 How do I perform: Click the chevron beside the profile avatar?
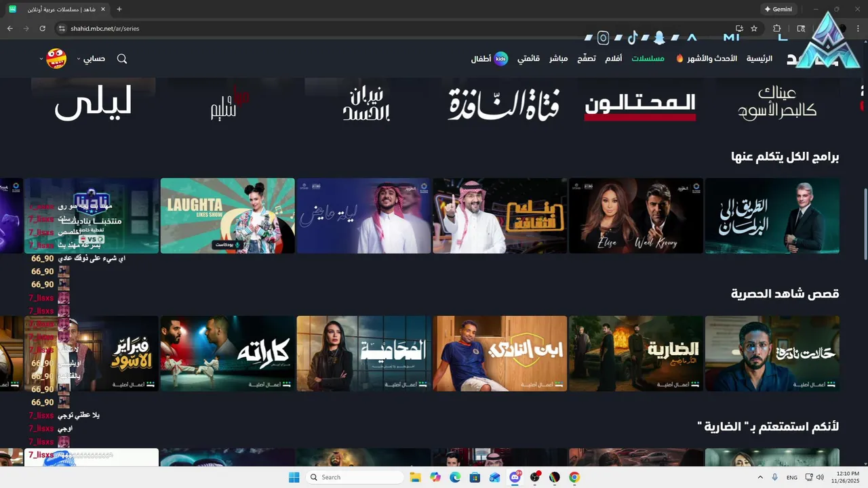[x=41, y=59]
